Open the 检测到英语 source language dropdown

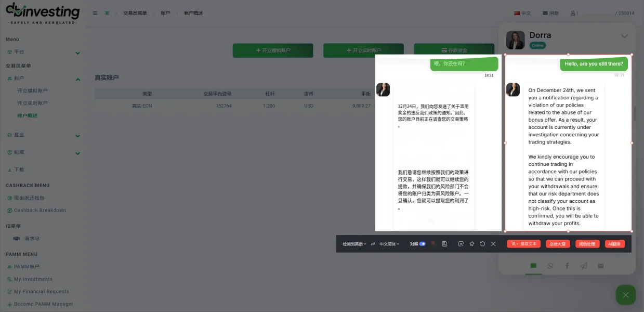click(354, 244)
